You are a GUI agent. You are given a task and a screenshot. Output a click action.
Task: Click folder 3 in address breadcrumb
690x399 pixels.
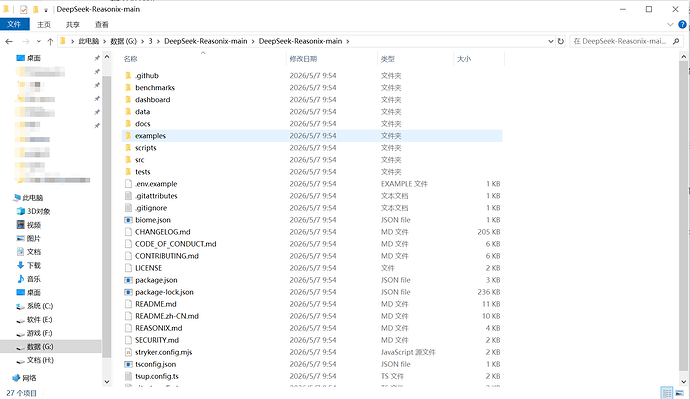point(150,41)
